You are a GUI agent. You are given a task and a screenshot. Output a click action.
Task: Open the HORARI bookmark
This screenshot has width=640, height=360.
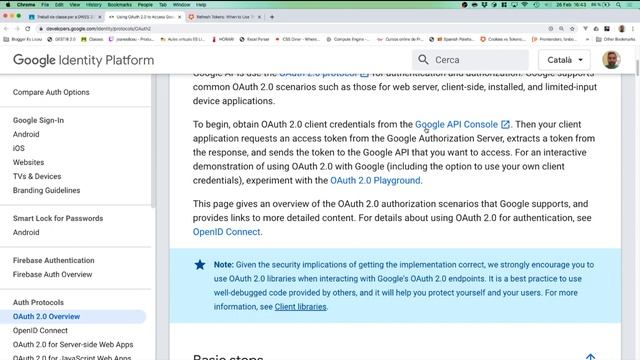pyautogui.click(x=223, y=39)
